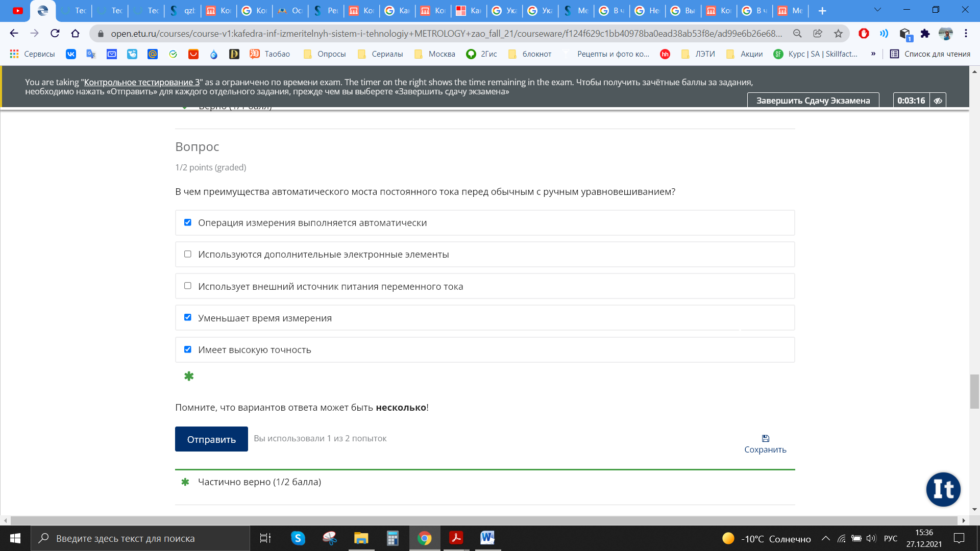Open Word from taskbar
Image resolution: width=980 pixels, height=551 pixels.
coord(487,538)
